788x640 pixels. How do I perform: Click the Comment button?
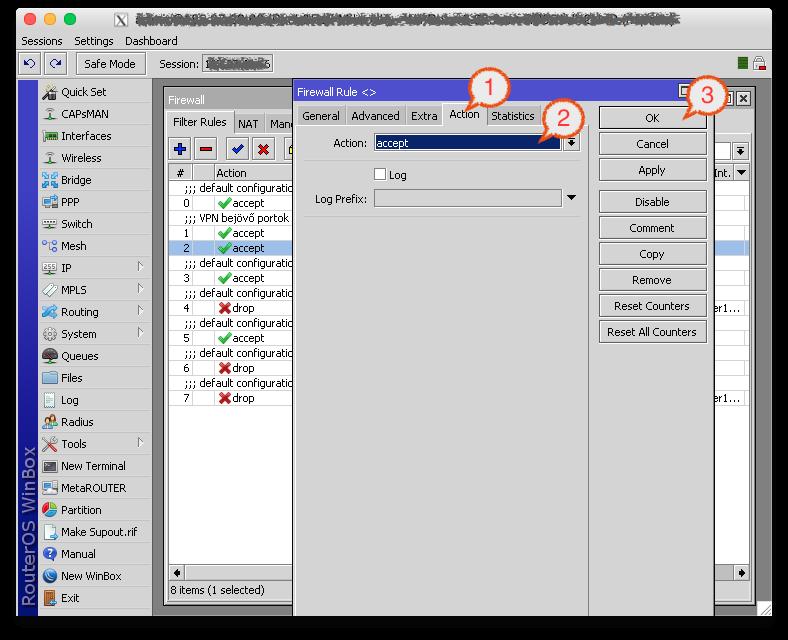click(652, 228)
